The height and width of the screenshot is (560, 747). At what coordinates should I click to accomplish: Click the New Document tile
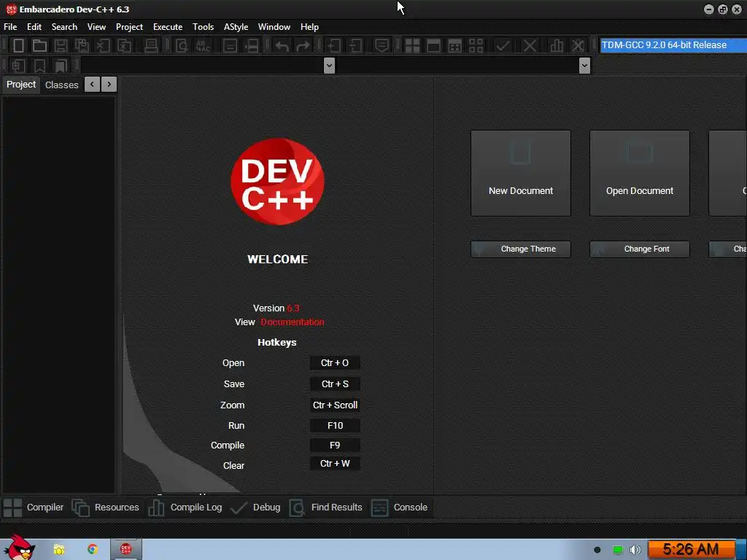pos(521,174)
